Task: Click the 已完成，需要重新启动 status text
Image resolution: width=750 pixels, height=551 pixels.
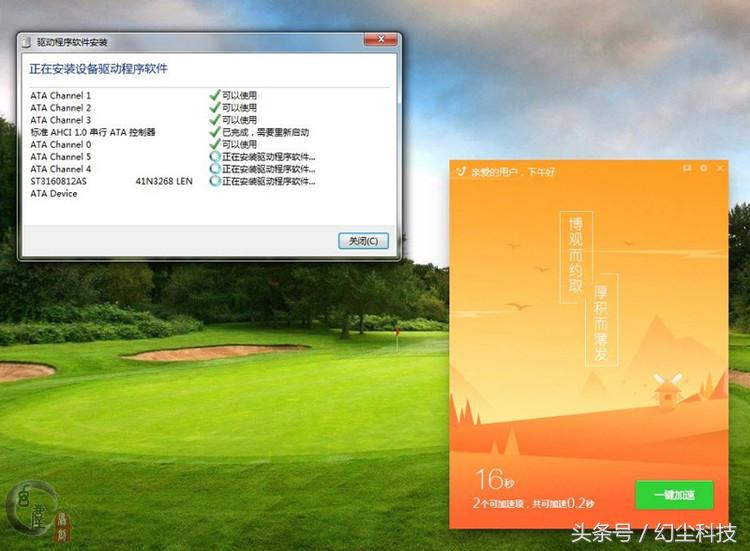Action: (265, 132)
